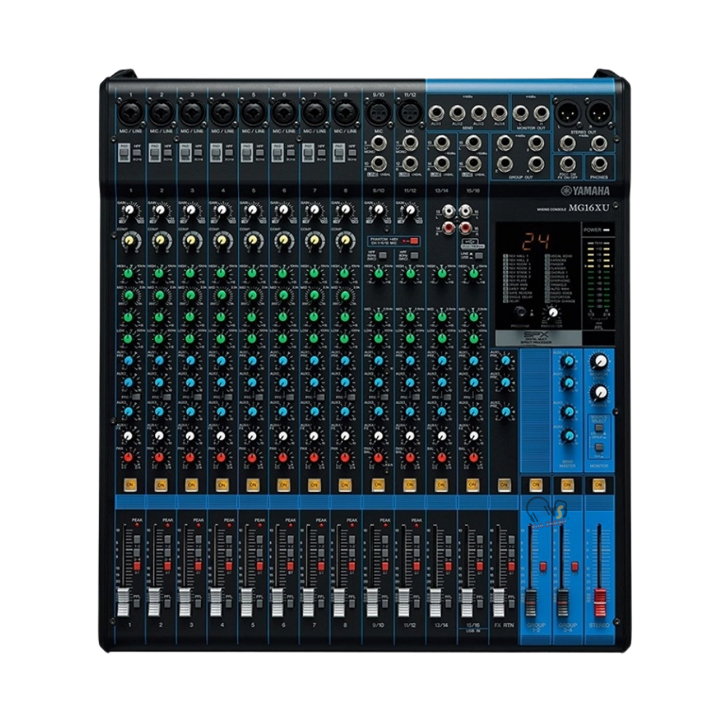
Task: Click the channel 1 MIC/LINE combo input jack
Action: [x=130, y=112]
